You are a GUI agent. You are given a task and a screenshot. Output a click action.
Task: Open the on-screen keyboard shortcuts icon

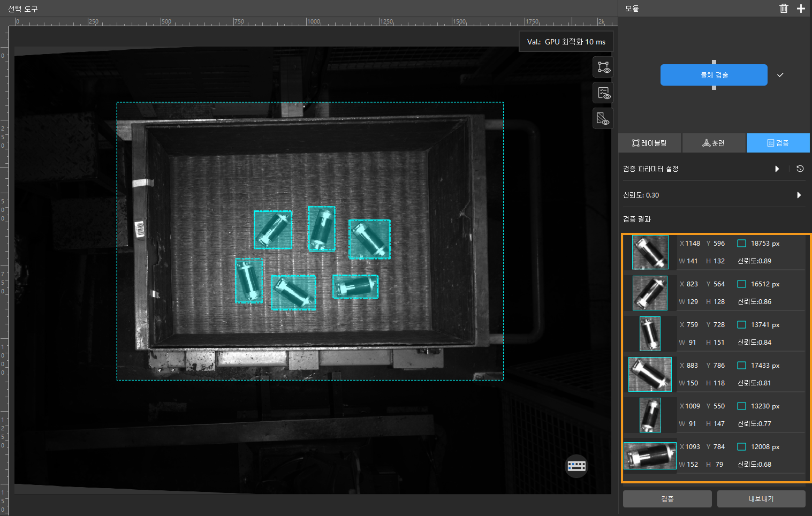pos(576,466)
